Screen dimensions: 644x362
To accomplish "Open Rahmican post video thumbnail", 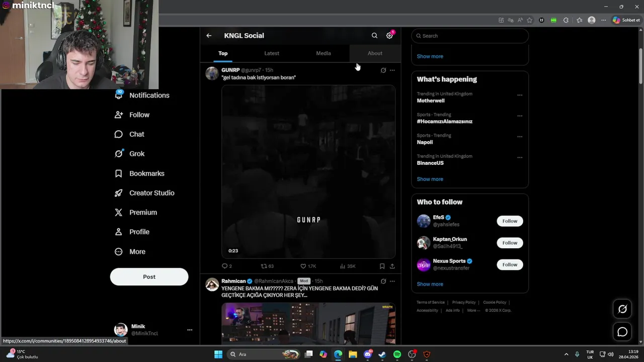I will click(x=308, y=323).
